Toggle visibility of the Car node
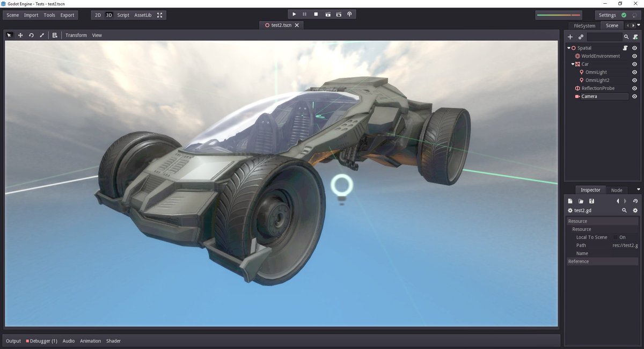 click(x=635, y=64)
